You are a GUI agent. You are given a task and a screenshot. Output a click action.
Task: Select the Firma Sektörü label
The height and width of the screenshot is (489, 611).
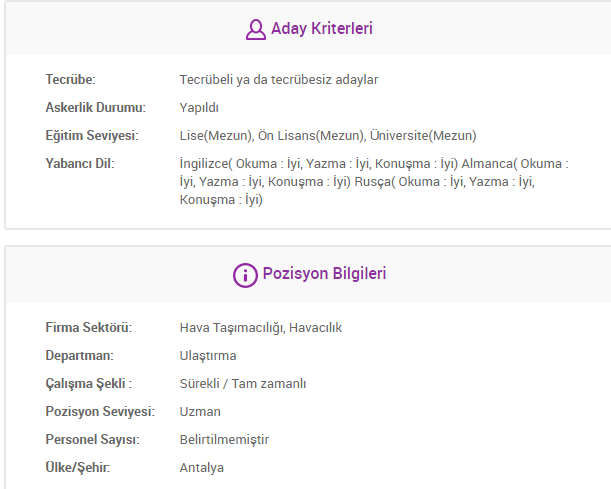[x=88, y=328]
